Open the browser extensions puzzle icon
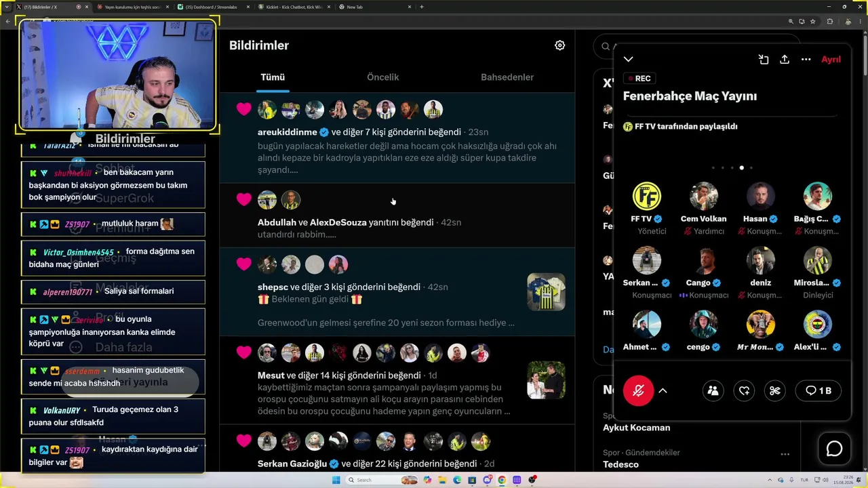Viewport: 868px width, 488px height. click(x=829, y=22)
